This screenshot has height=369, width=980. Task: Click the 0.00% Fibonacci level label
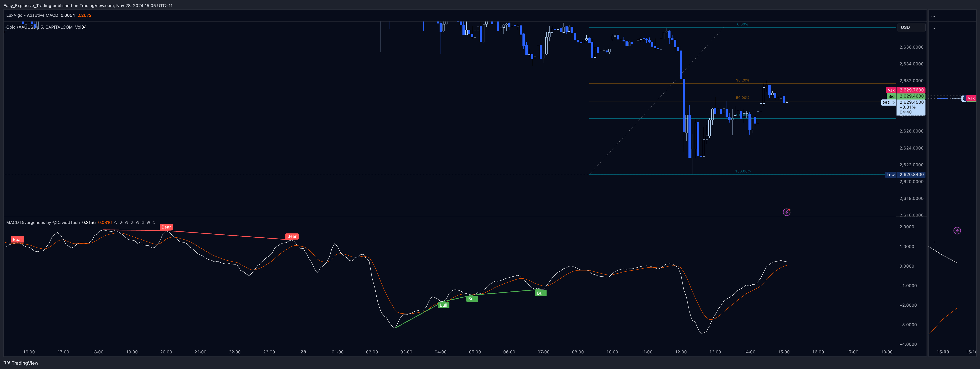pos(743,24)
